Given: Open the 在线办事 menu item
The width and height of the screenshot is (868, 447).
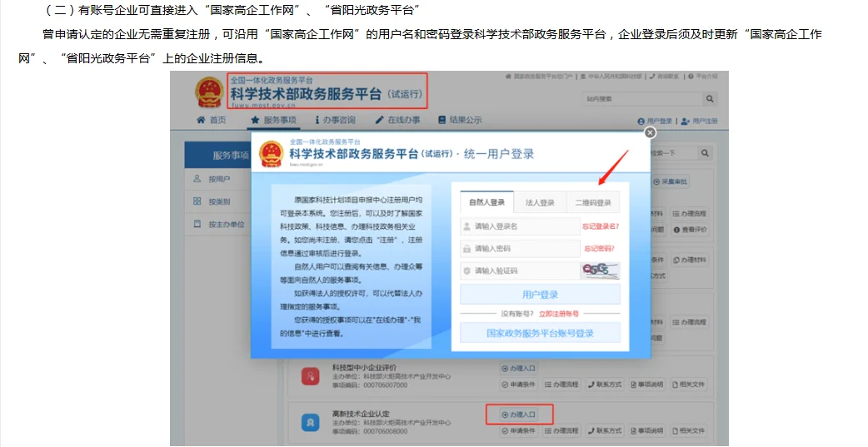Looking at the screenshot, I should point(397,120).
